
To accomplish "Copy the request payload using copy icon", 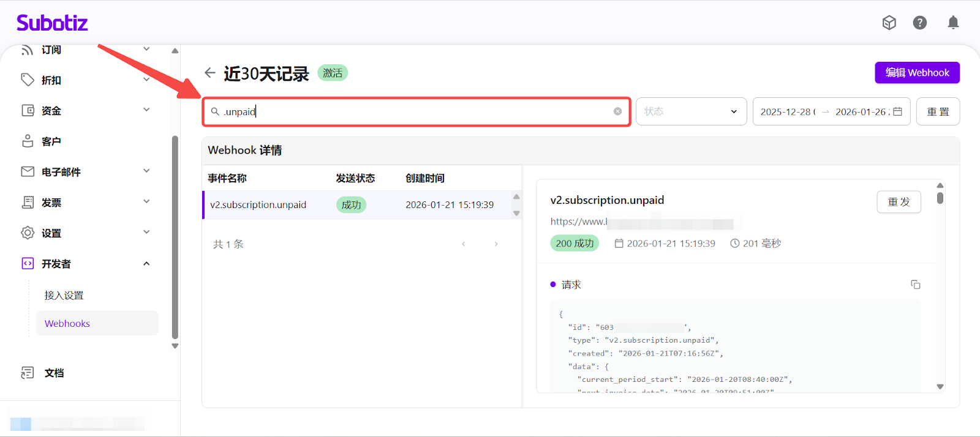I will [915, 285].
